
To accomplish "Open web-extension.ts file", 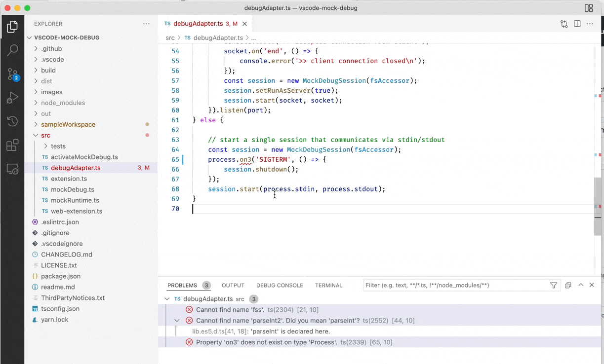I will [77, 211].
